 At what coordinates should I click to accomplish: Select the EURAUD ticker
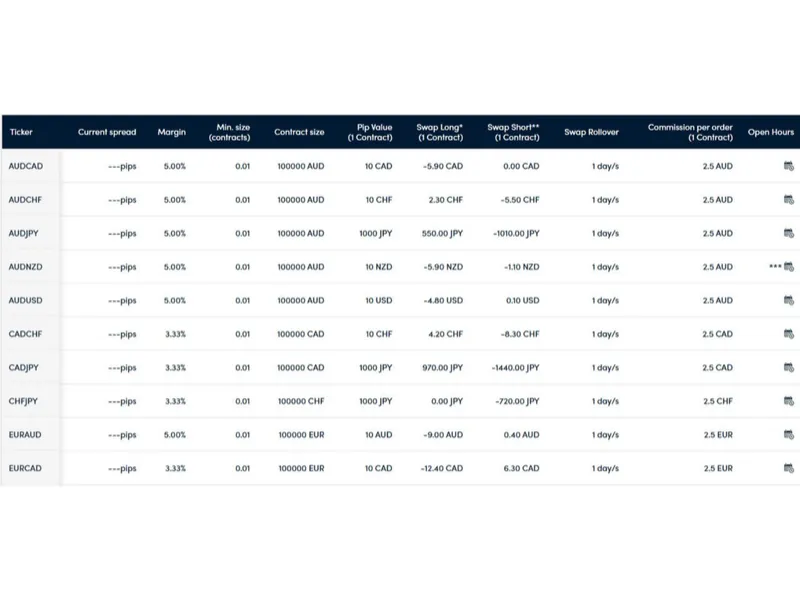(25, 435)
